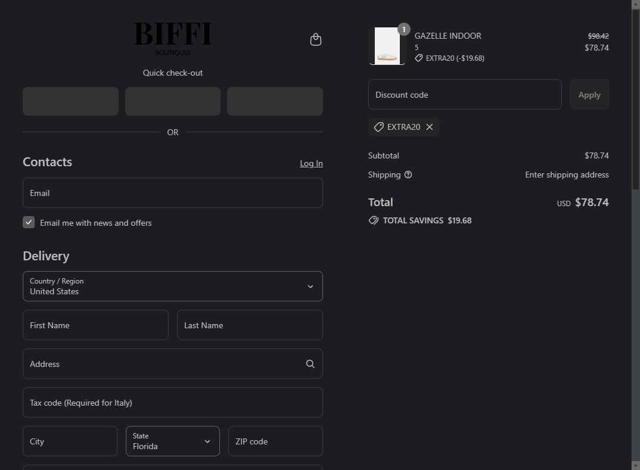Click the 'TOTAL SAVINGS $19.68' text
Image resolution: width=640 pixels, height=470 pixels.
(427, 221)
